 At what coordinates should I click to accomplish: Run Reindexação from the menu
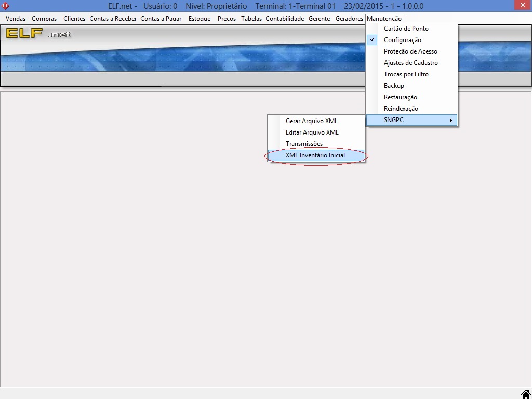[x=411, y=109]
